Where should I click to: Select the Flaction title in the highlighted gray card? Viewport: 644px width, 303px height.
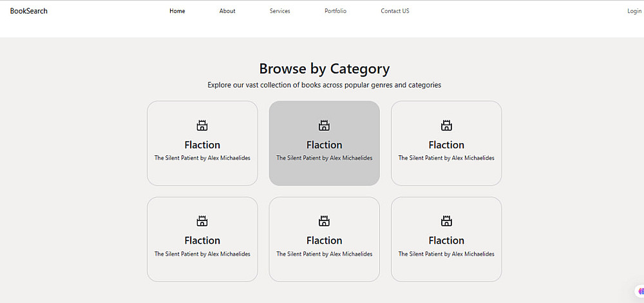point(325,145)
